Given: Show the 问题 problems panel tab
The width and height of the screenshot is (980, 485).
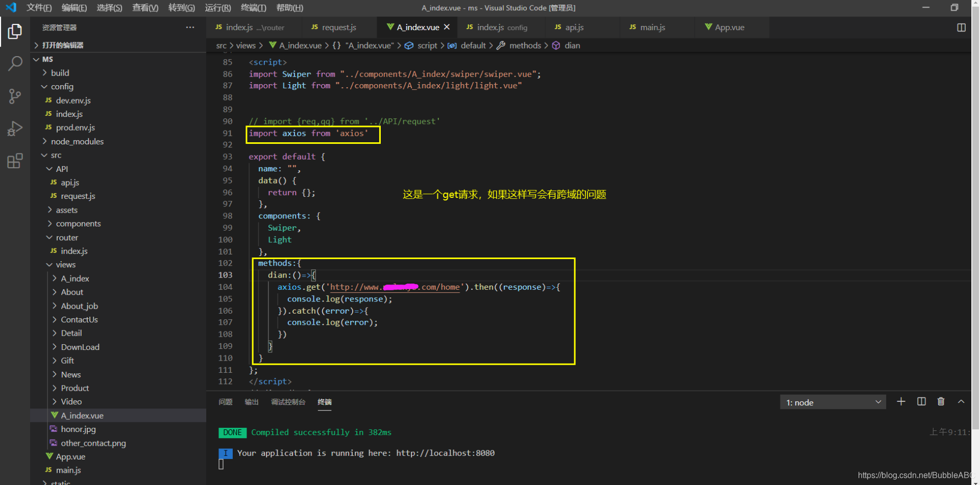Looking at the screenshot, I should click(x=226, y=402).
